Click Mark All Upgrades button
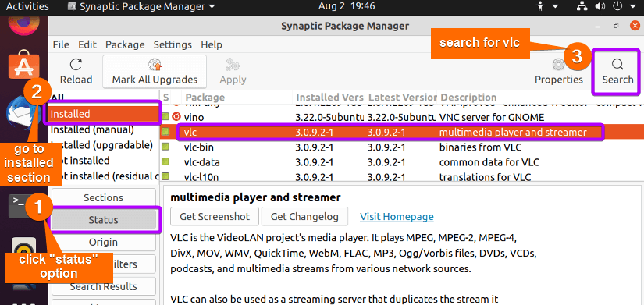This screenshot has width=644, height=305. pos(155,71)
